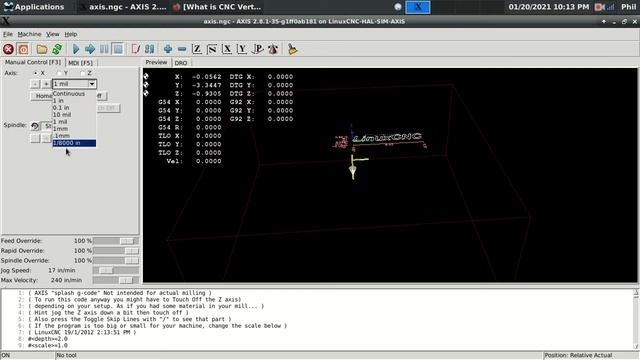Image resolution: width=640 pixels, height=360 pixels.
Task: Switch to top view with the Z icon
Action: click(197, 49)
